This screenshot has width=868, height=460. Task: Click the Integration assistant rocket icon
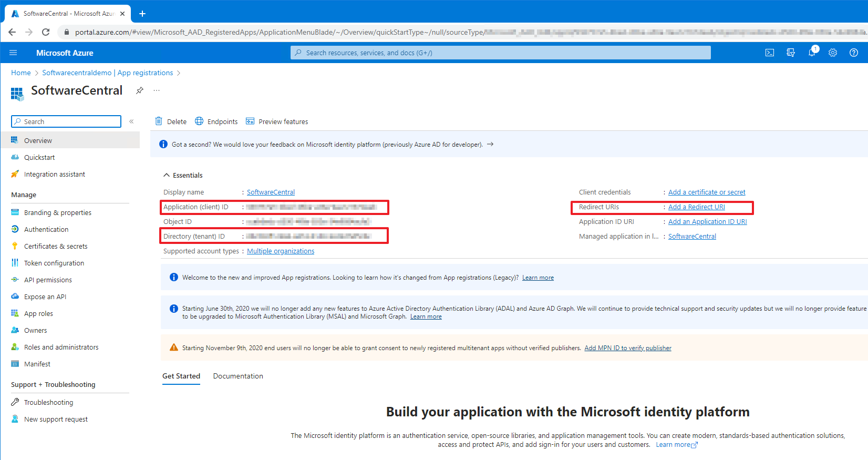click(15, 174)
